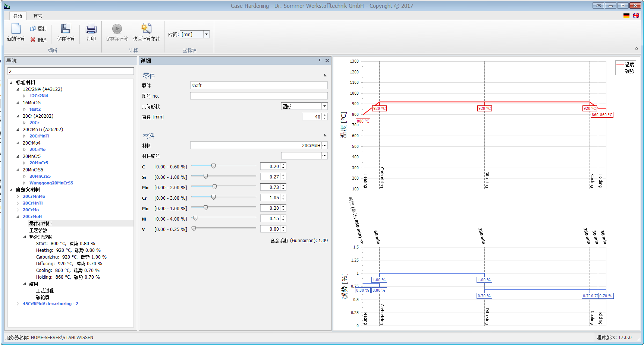Collapse the 20CrMoH tree node
This screenshot has height=345, width=644.
[x=18, y=216]
